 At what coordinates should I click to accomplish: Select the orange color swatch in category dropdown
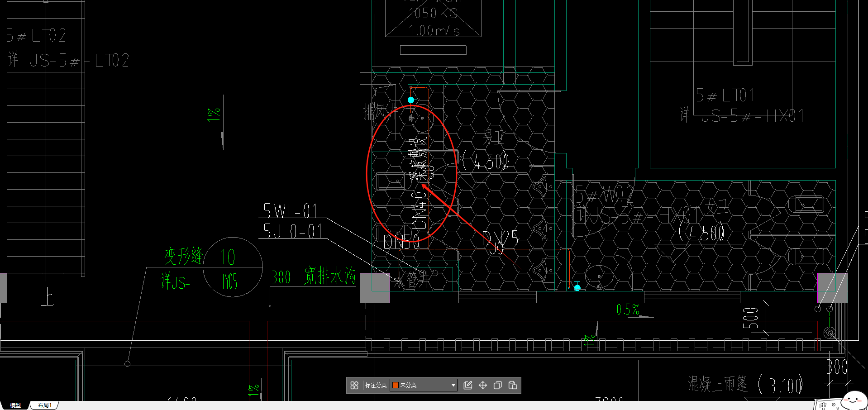pos(395,385)
